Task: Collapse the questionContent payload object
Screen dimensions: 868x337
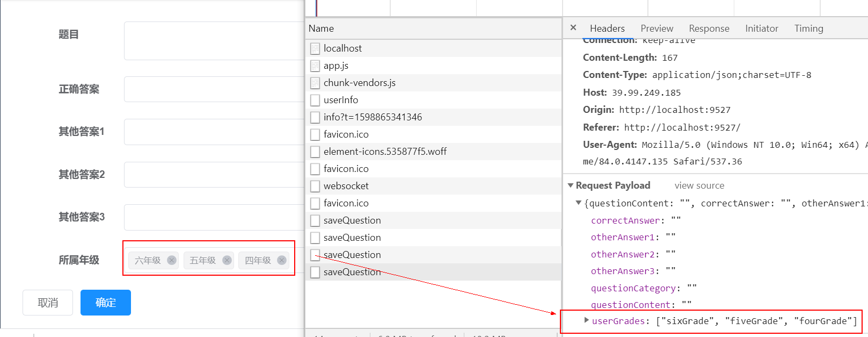Action: pyautogui.click(x=579, y=203)
